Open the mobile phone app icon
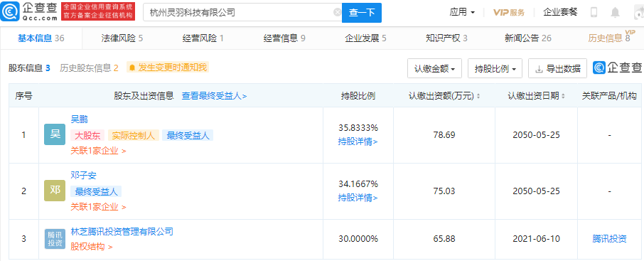 click(x=594, y=12)
